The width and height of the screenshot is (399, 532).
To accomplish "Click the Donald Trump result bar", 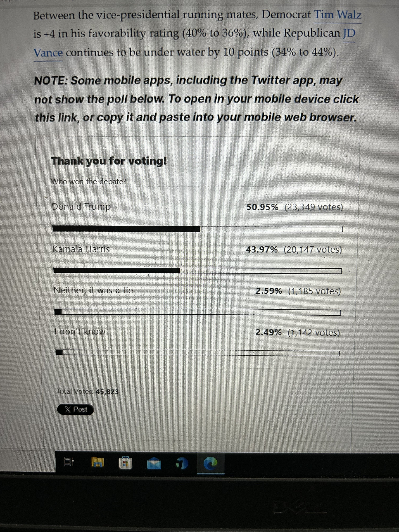I will [197, 229].
